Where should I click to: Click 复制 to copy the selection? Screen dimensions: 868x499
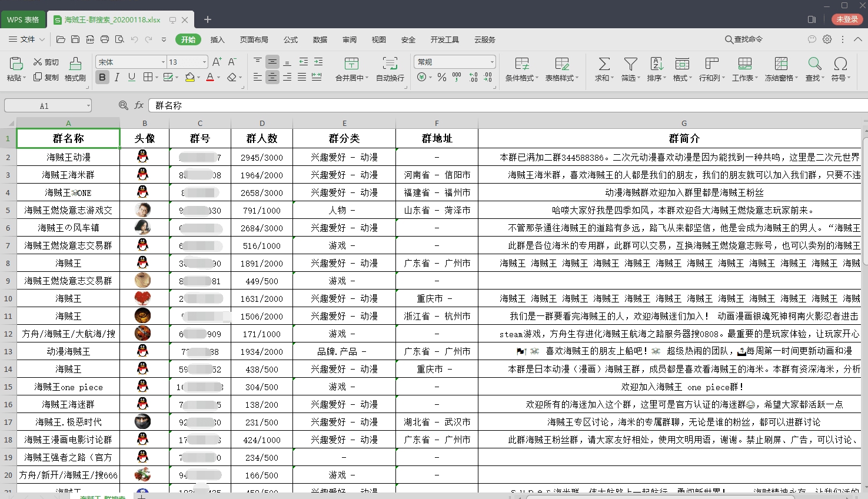click(x=47, y=77)
